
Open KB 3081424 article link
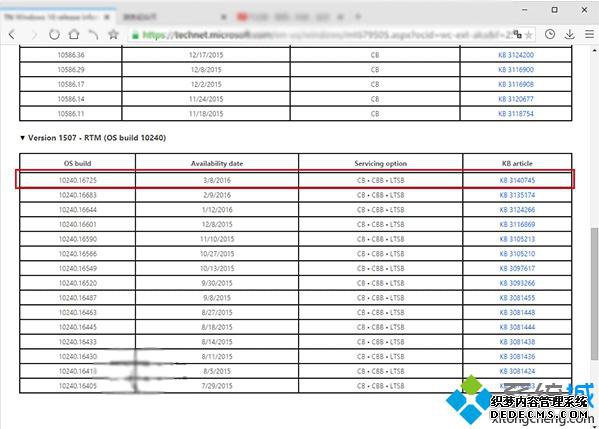pyautogui.click(x=517, y=371)
